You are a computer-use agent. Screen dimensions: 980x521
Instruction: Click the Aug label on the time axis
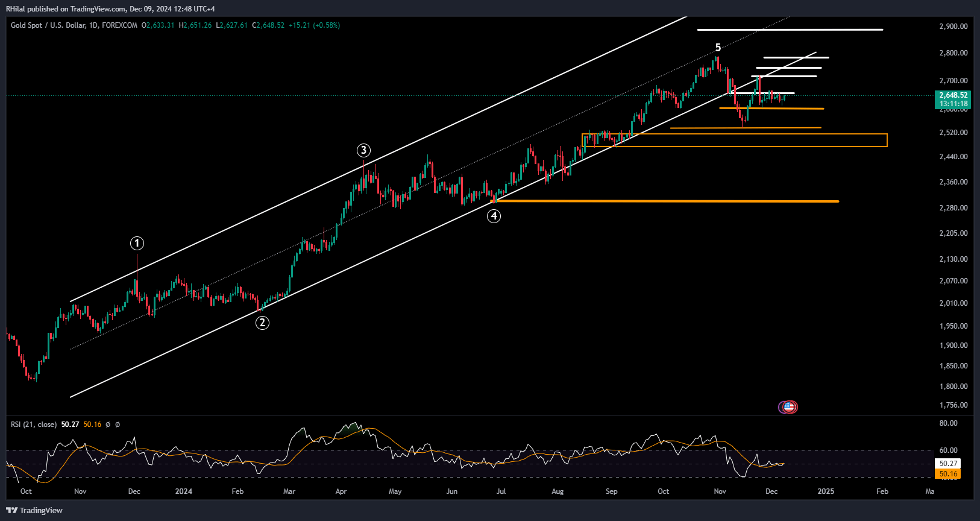tap(558, 491)
